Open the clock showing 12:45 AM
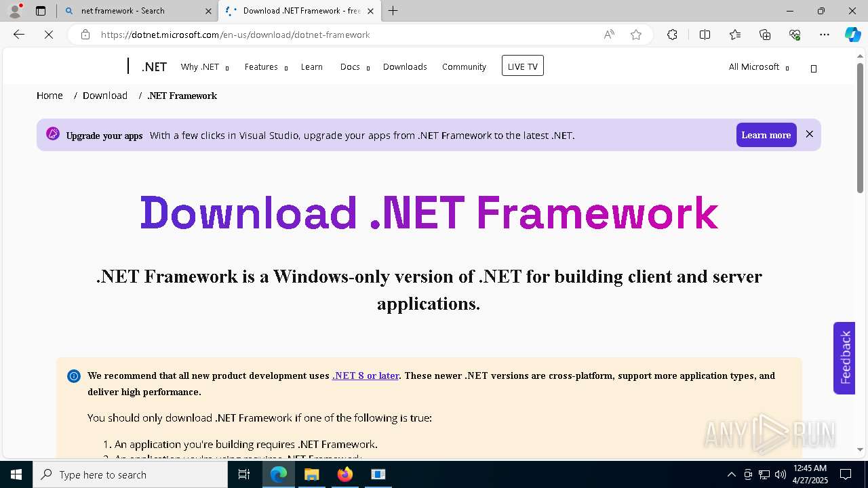This screenshot has height=488, width=868. (x=810, y=474)
